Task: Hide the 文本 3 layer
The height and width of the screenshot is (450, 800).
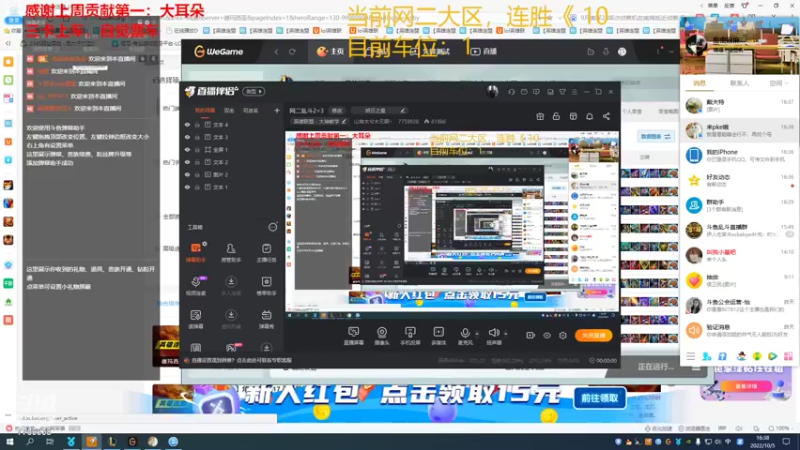Action: click(x=187, y=137)
